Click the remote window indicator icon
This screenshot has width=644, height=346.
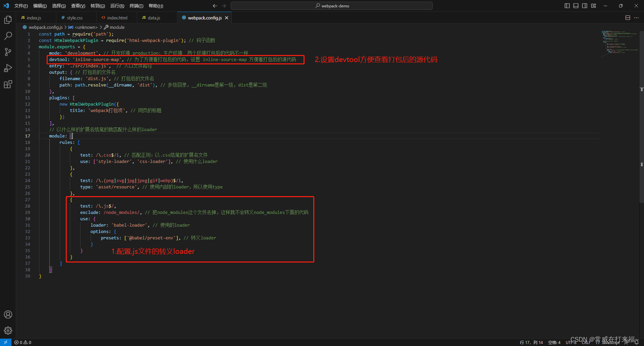pyautogui.click(x=6, y=342)
